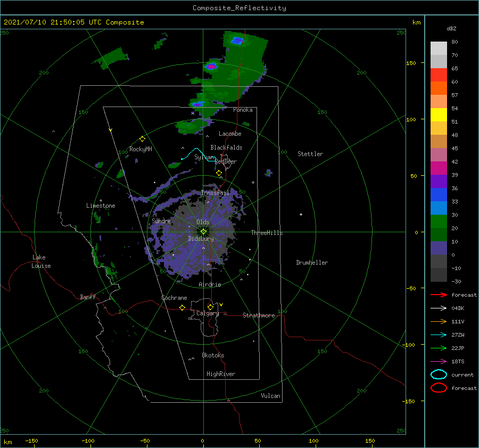Click the red forecast ellipse legend icon
The width and height of the screenshot is (479, 448).
point(439,388)
